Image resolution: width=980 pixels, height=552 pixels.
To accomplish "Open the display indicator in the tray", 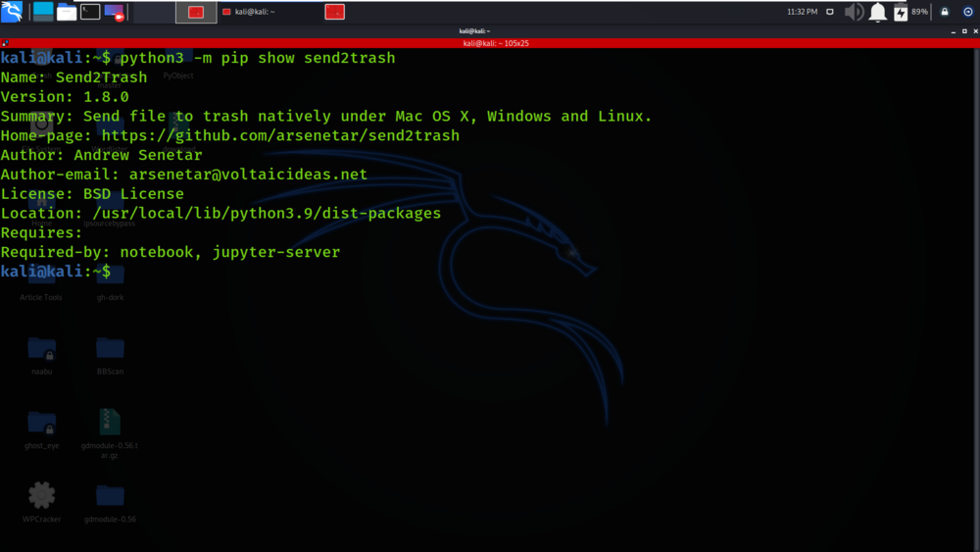I will pos(829,12).
